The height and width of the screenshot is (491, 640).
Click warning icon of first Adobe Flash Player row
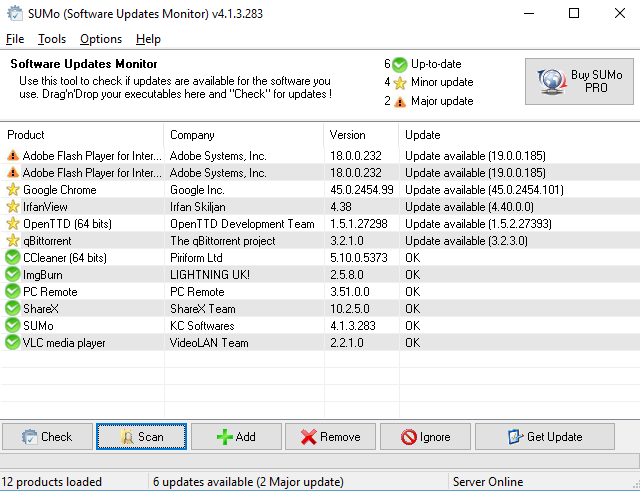13,156
